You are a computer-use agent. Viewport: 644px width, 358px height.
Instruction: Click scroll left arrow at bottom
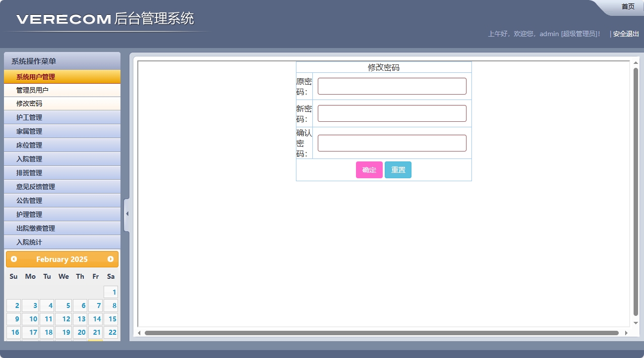pos(139,333)
